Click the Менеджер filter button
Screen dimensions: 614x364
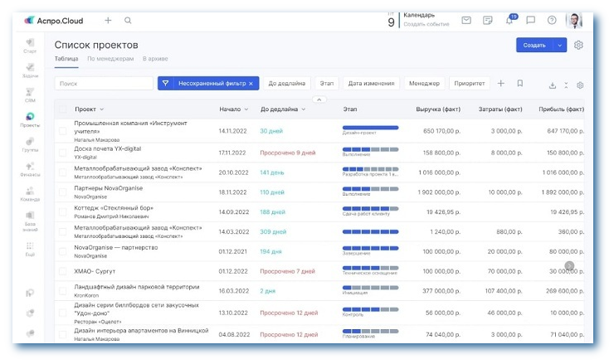click(x=424, y=84)
